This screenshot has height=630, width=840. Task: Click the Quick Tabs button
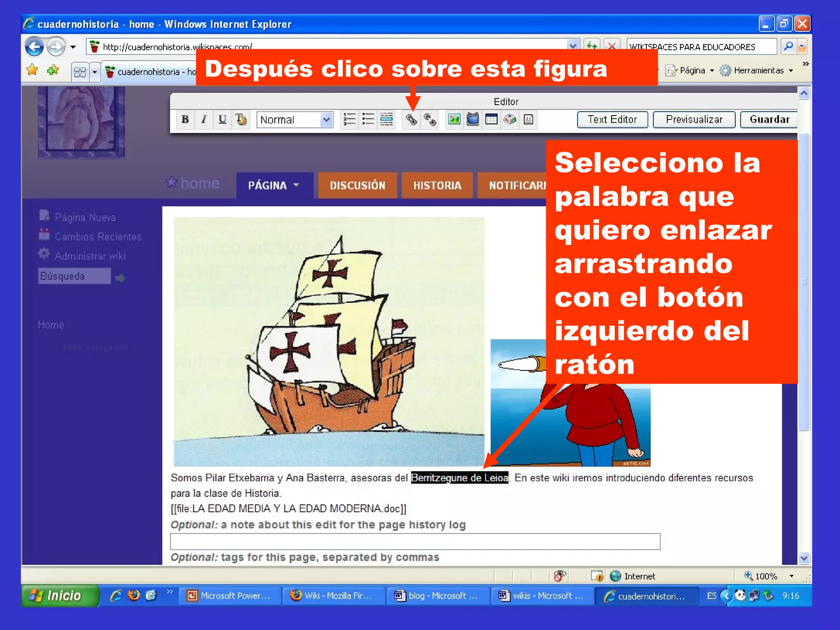point(80,72)
